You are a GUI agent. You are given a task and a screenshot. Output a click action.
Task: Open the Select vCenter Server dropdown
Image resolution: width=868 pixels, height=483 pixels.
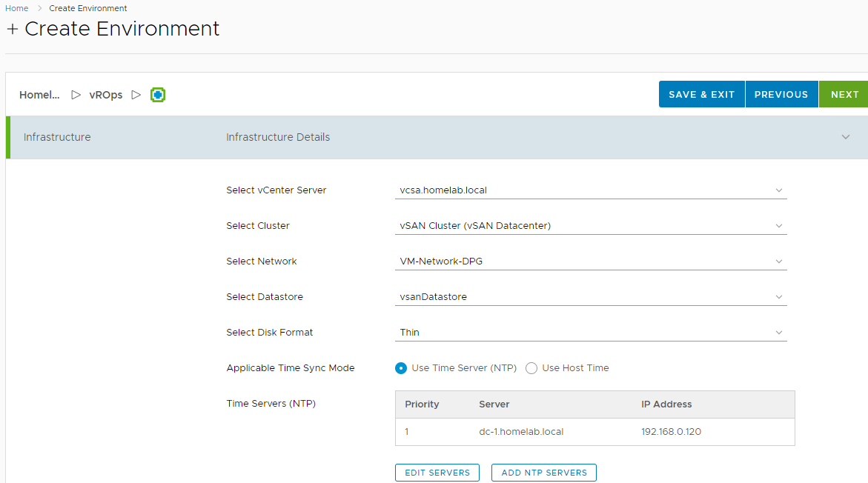(x=591, y=190)
